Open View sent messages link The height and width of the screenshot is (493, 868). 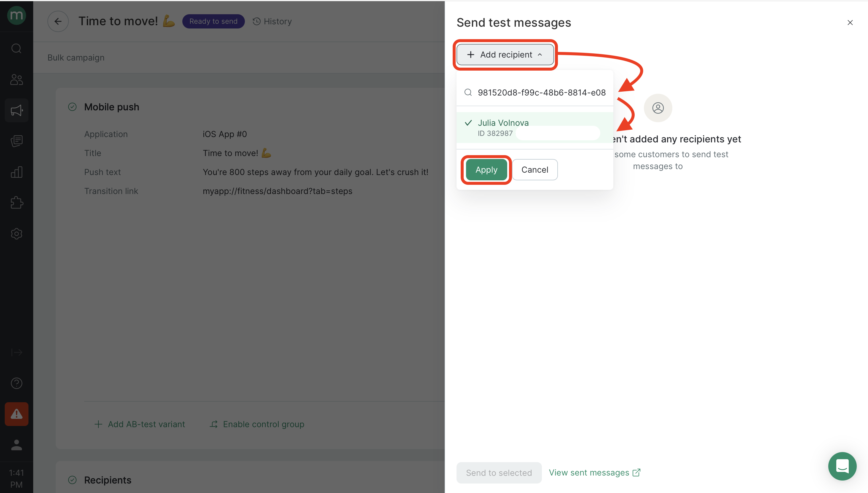tap(594, 472)
